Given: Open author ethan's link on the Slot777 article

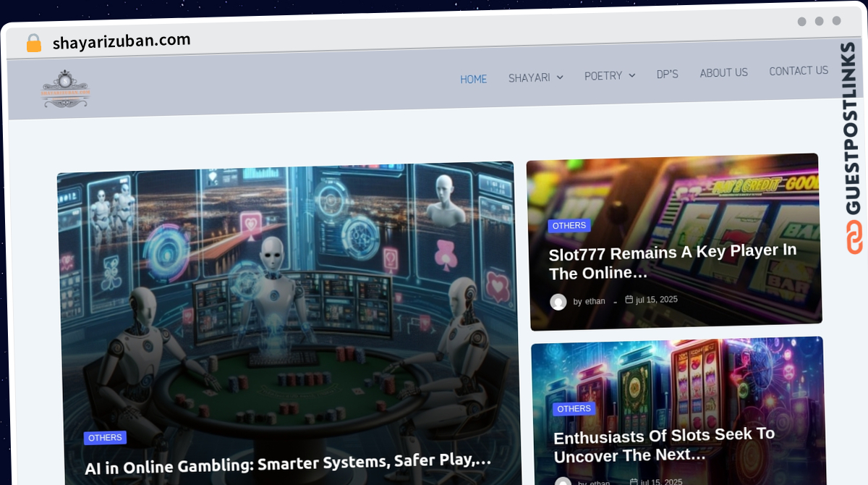Looking at the screenshot, I should [595, 301].
